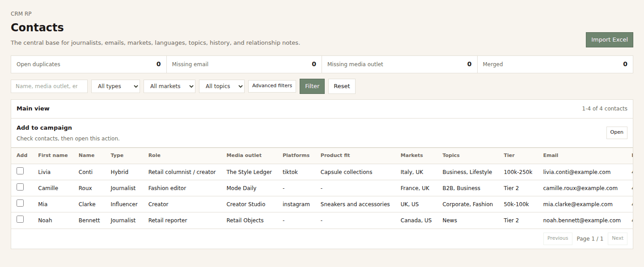The image size is (644, 267).
Task: Click Mode Daily media outlet
Action: (x=241, y=188)
